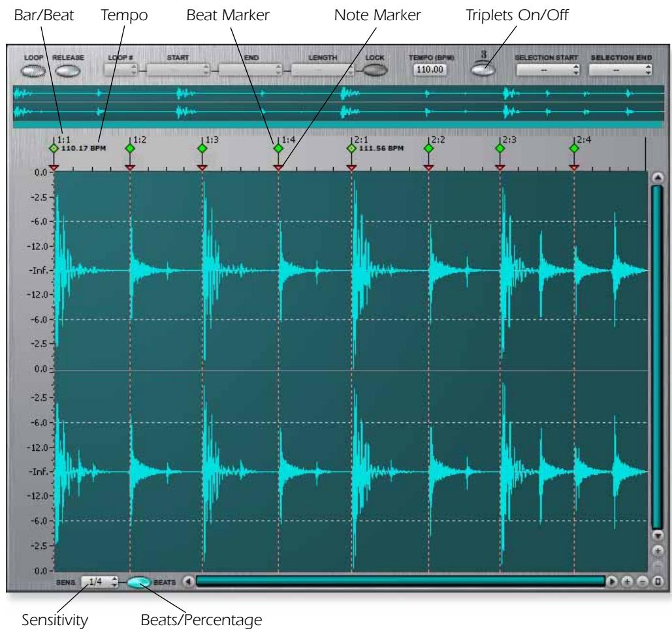This screenshot has height=633, width=672.
Task: Click the scroll-right arrow on the horizontal scrollbar
Action: click(x=612, y=580)
